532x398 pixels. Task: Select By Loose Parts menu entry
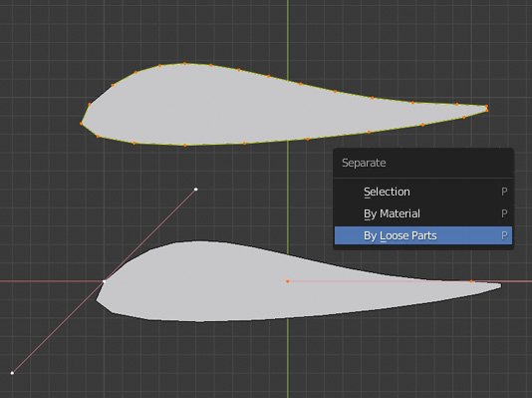click(423, 235)
